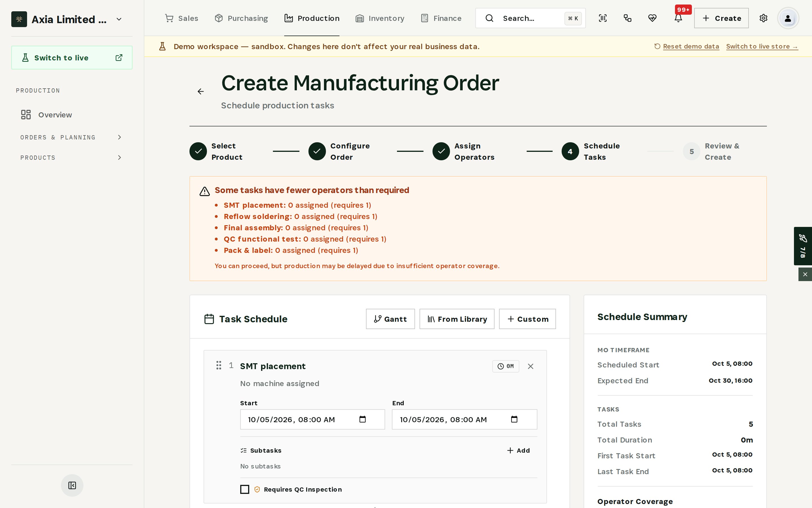
Task: Expand the Axia Limited workspace dropdown
Action: click(x=119, y=19)
